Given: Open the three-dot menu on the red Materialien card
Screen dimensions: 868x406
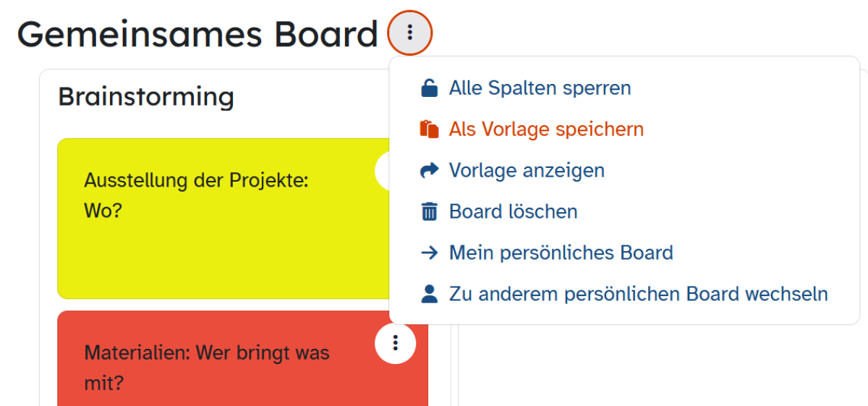Looking at the screenshot, I should point(395,343).
